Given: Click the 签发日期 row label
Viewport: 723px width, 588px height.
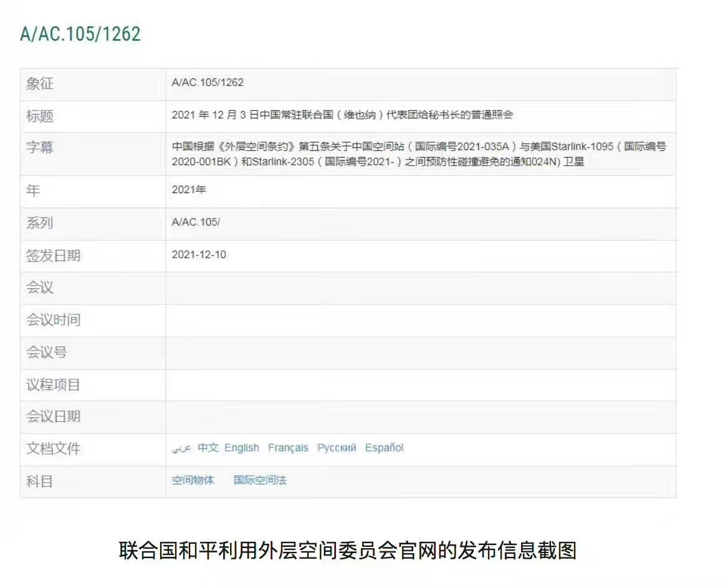Looking at the screenshot, I should 53,255.
